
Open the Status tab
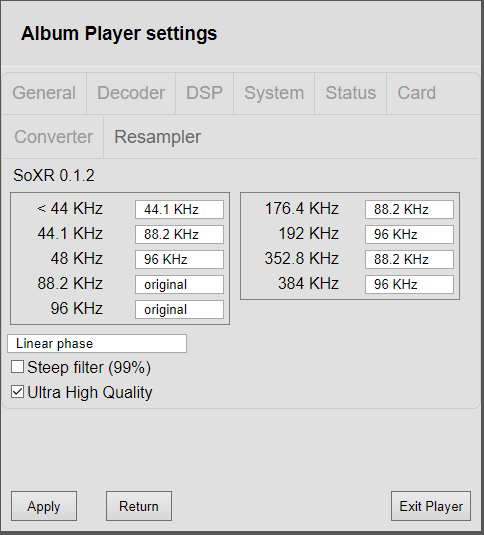351,93
